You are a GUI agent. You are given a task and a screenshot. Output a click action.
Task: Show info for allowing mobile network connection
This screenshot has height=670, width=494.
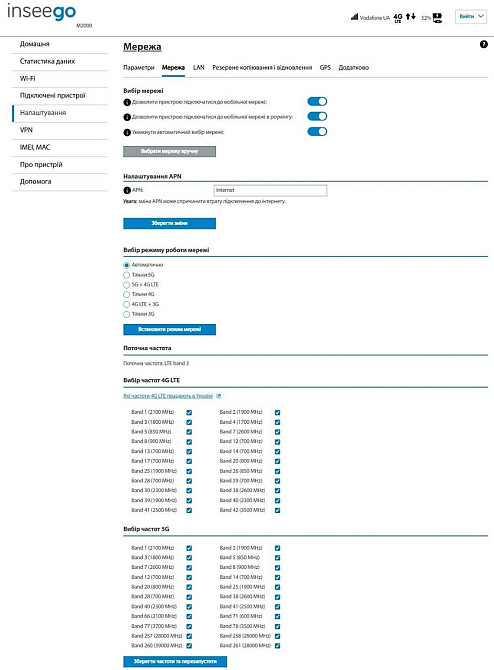[x=127, y=103]
